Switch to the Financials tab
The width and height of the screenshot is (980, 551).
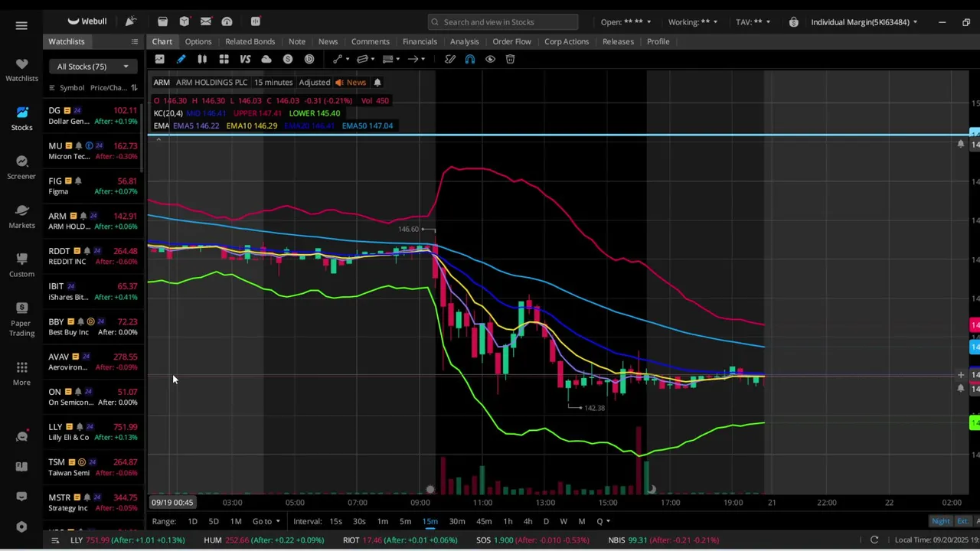pyautogui.click(x=420, y=41)
